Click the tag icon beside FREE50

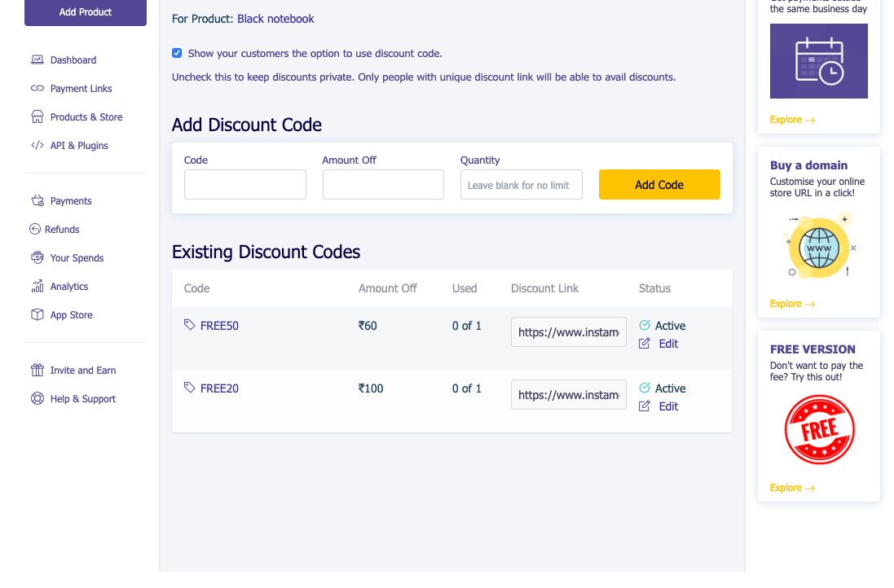tap(188, 325)
